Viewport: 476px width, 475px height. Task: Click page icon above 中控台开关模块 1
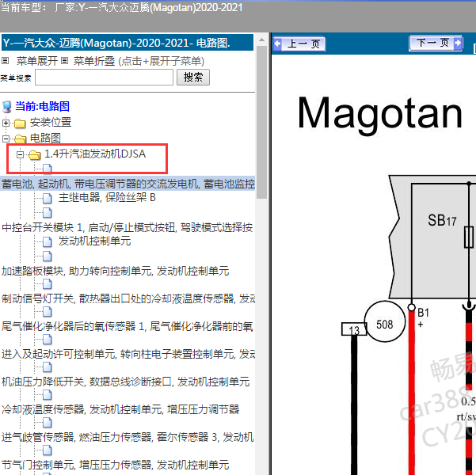coord(47,213)
